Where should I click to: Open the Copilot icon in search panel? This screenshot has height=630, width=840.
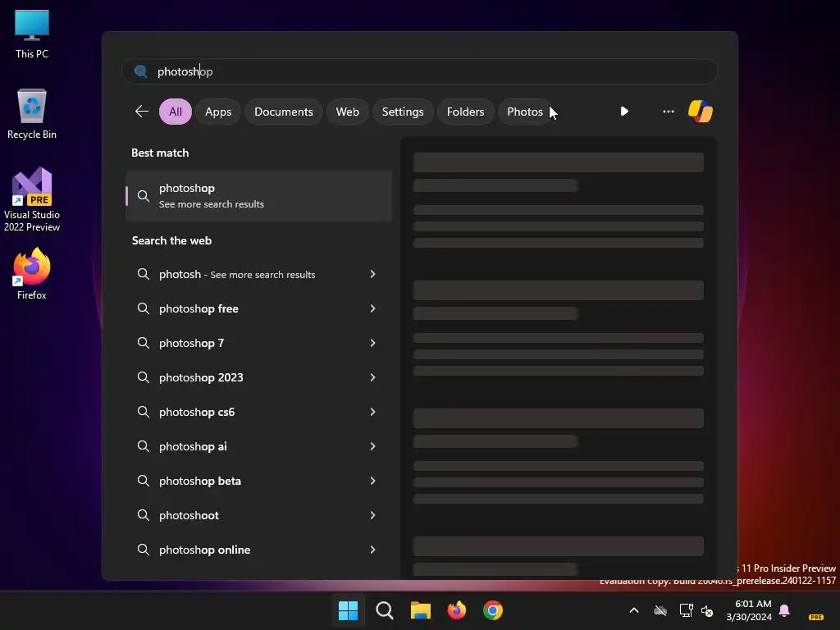coord(701,112)
